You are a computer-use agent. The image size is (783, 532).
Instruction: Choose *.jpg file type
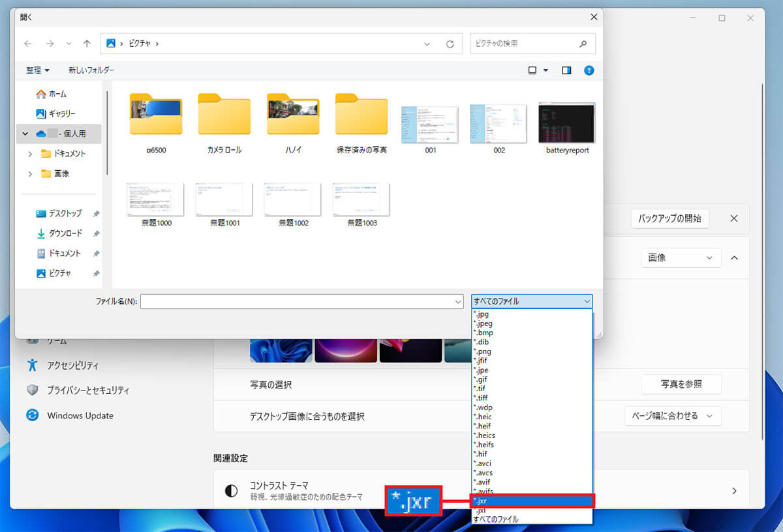pyautogui.click(x=531, y=314)
